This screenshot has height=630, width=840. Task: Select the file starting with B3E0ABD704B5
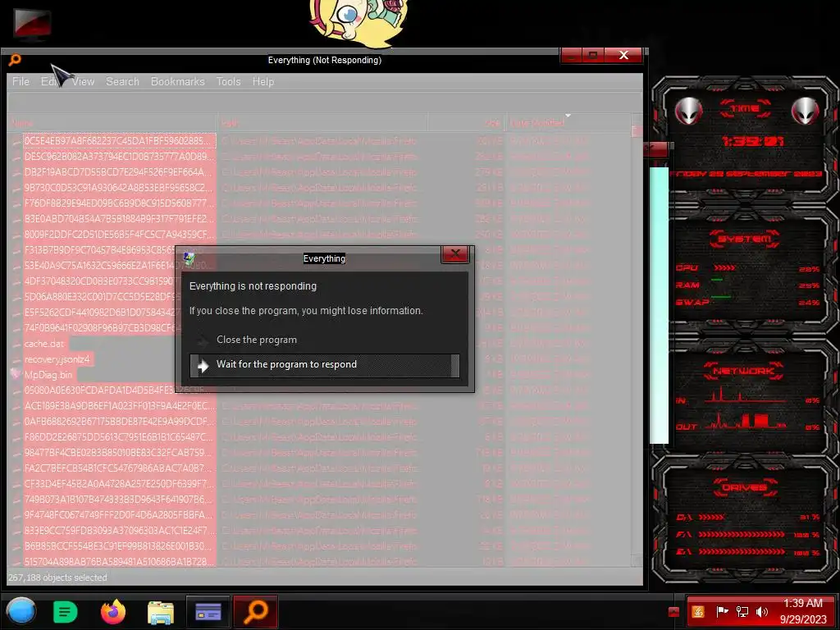tap(119, 218)
